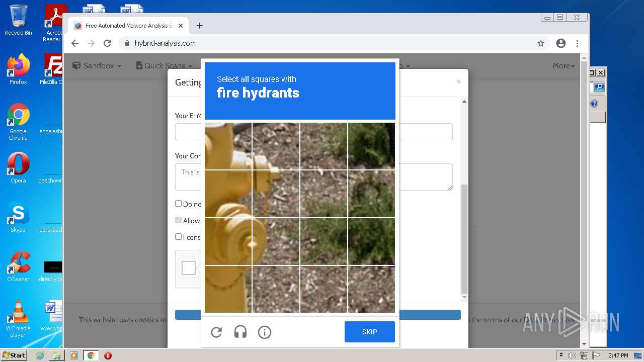Open Windows Explorer folder on taskbar

pos(56,355)
